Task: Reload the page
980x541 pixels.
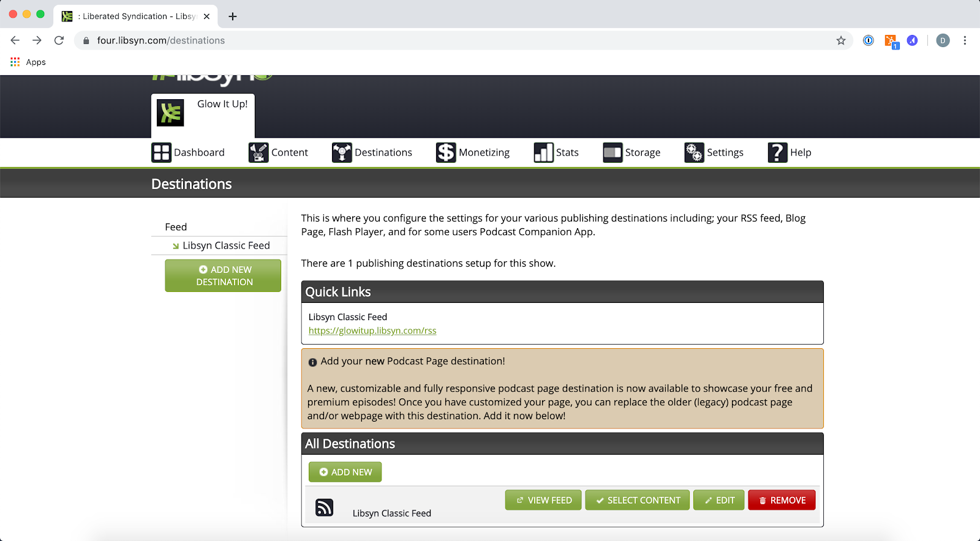Action: tap(59, 40)
